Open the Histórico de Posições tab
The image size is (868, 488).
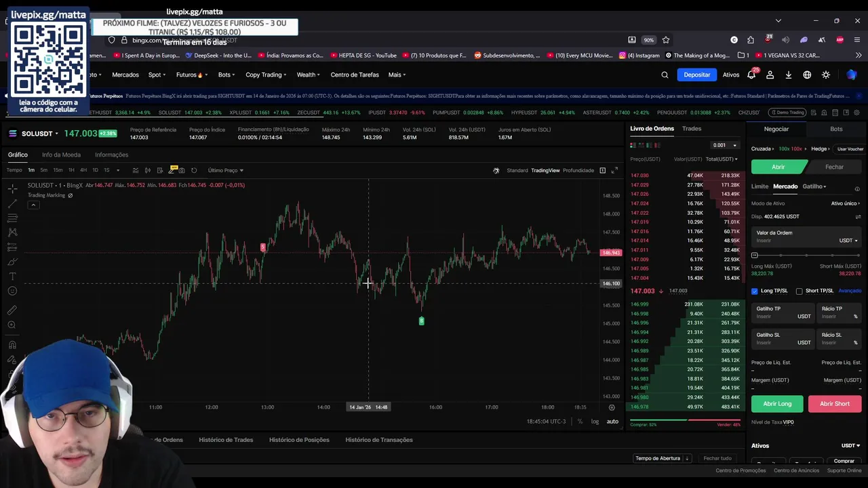[x=299, y=440]
